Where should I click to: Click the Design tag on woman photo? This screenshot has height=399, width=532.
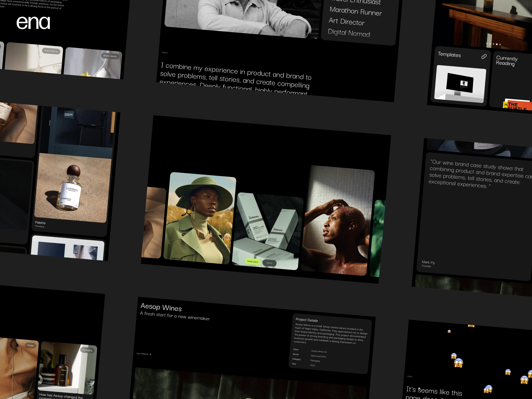point(30,345)
